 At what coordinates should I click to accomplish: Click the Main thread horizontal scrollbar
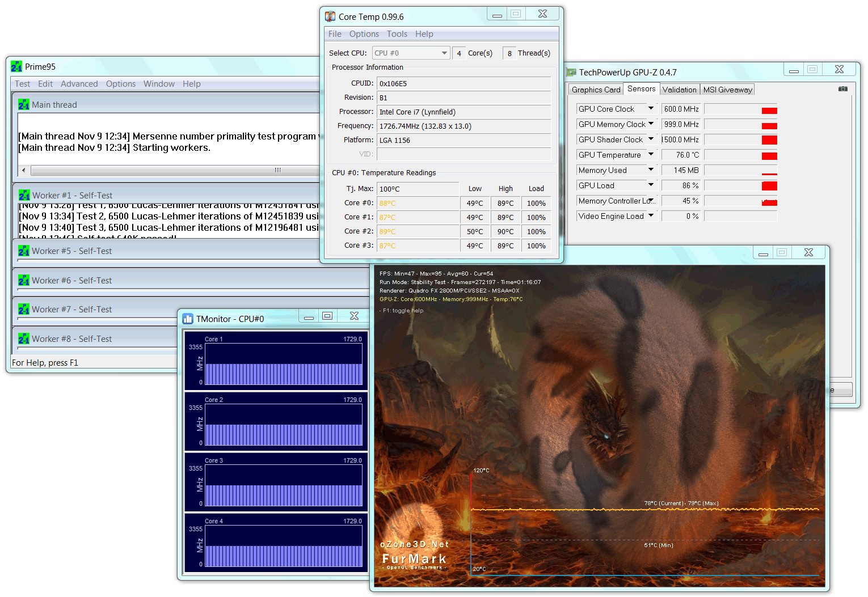coord(170,170)
